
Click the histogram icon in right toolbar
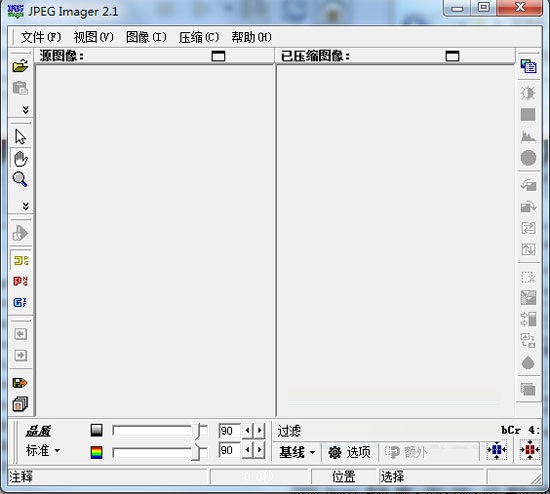(x=528, y=136)
